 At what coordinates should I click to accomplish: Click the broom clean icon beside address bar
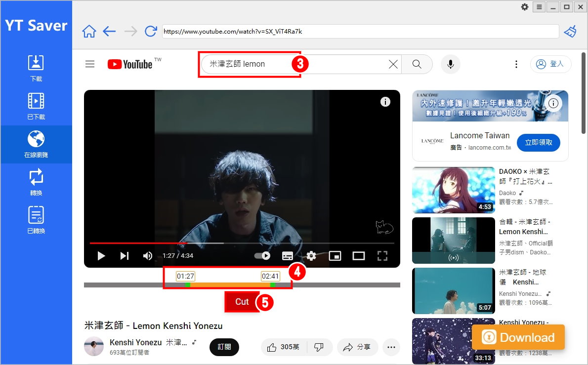(x=570, y=32)
